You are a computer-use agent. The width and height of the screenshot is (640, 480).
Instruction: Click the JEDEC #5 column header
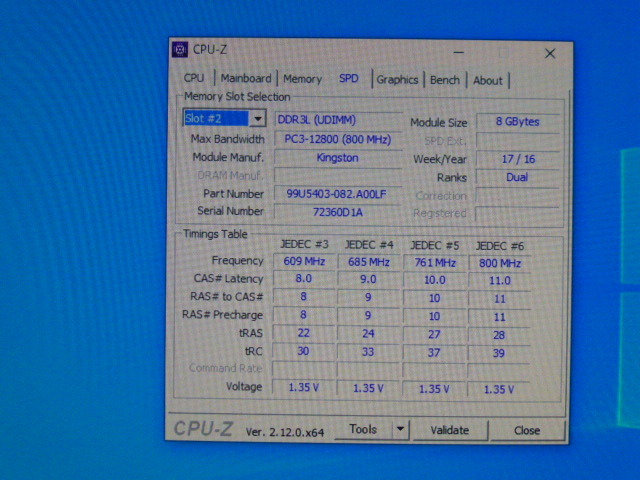click(x=435, y=246)
